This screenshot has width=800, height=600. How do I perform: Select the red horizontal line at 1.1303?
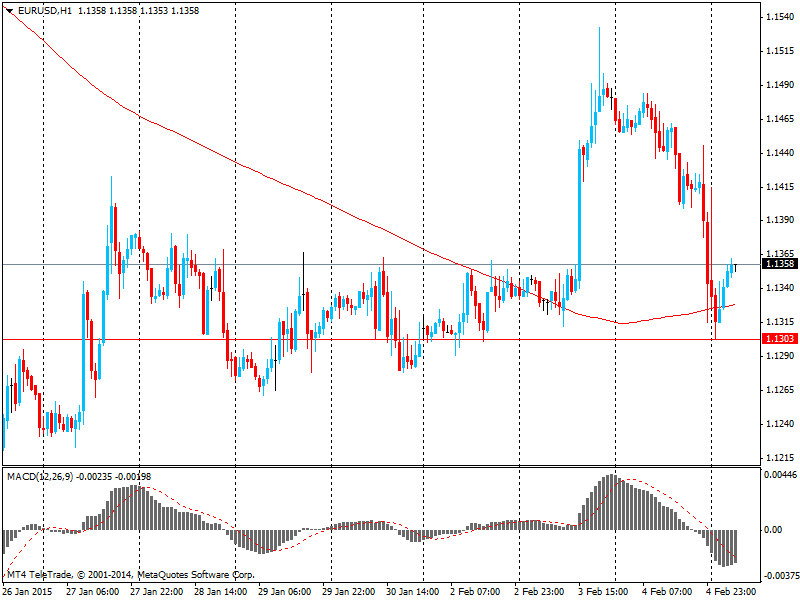(381, 339)
